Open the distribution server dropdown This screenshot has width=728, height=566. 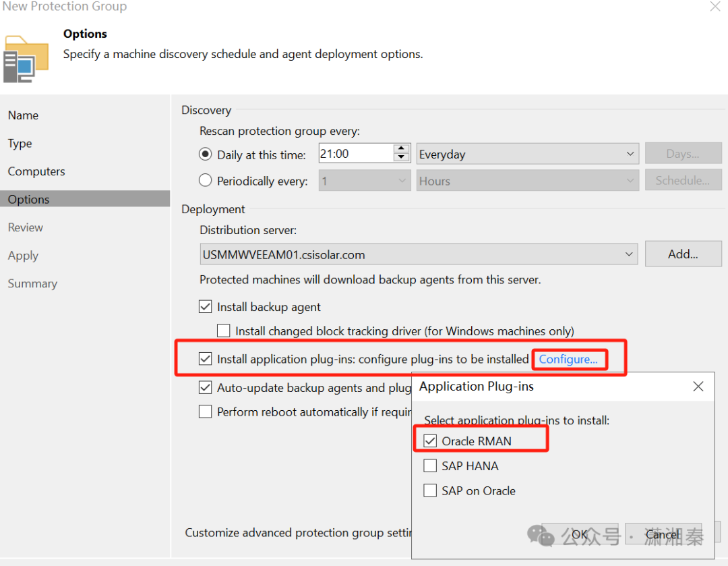coord(419,254)
